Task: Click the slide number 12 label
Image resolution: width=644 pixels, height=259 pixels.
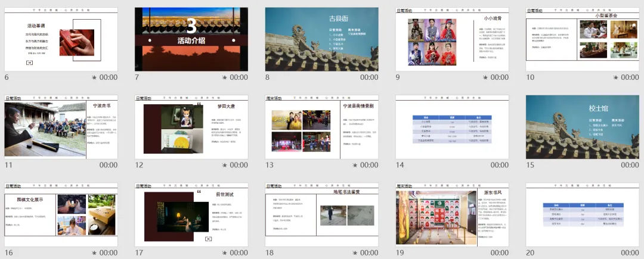Action: coord(139,165)
